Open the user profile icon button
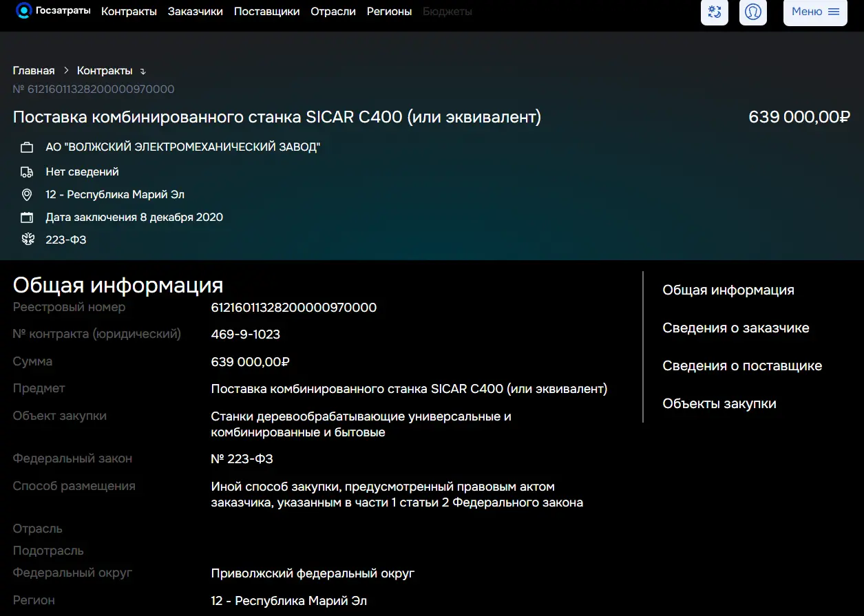The height and width of the screenshot is (616, 864). (x=753, y=12)
